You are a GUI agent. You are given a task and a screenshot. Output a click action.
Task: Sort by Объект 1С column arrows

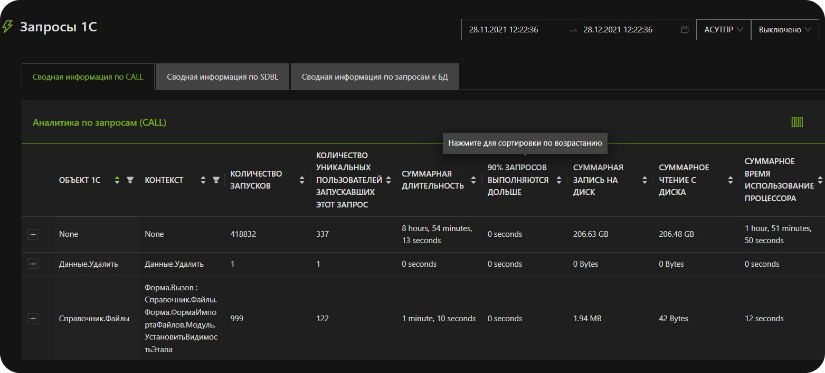coord(117,180)
